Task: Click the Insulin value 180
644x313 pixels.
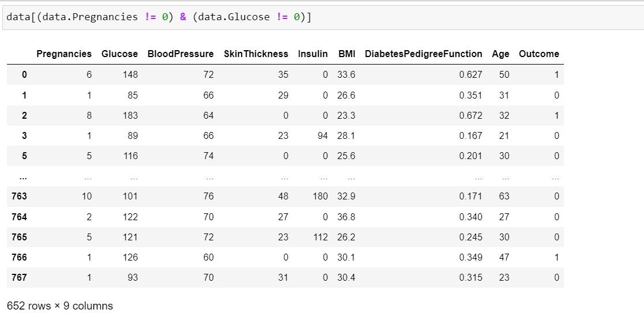Action: pos(321,197)
